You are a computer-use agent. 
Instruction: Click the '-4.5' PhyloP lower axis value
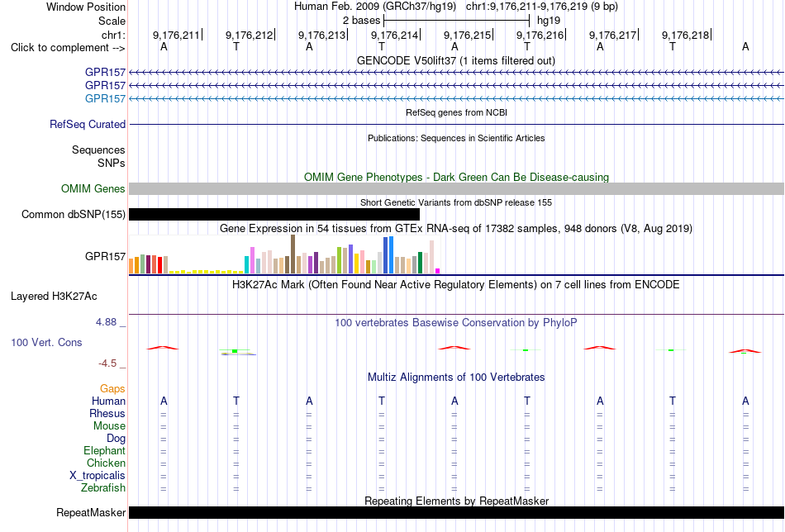click(x=107, y=363)
